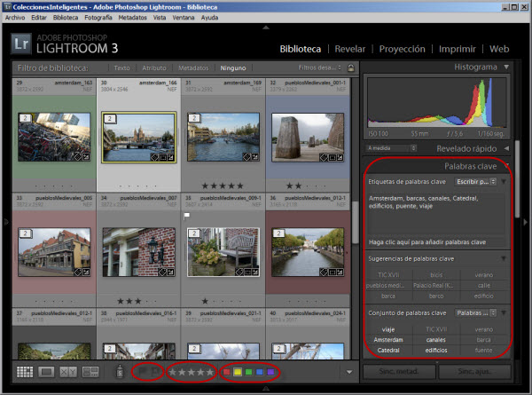
Task: Click crop badge on pueblosMedievales_001-1 thumbnail
Action: point(332,157)
